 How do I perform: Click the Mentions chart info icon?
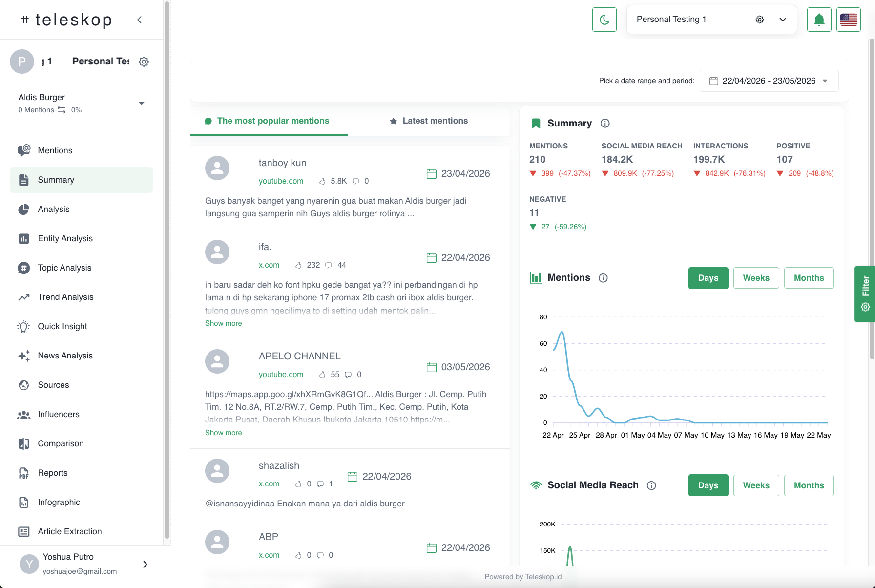[603, 278]
